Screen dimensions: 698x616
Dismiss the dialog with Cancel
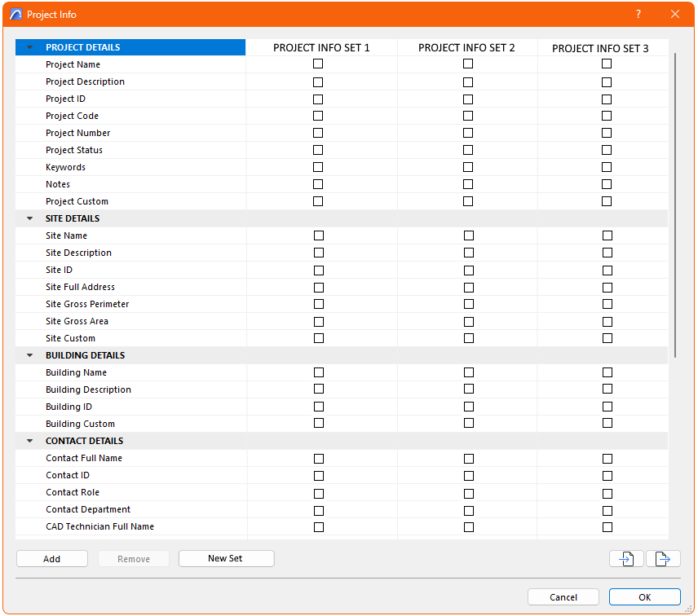(x=563, y=596)
